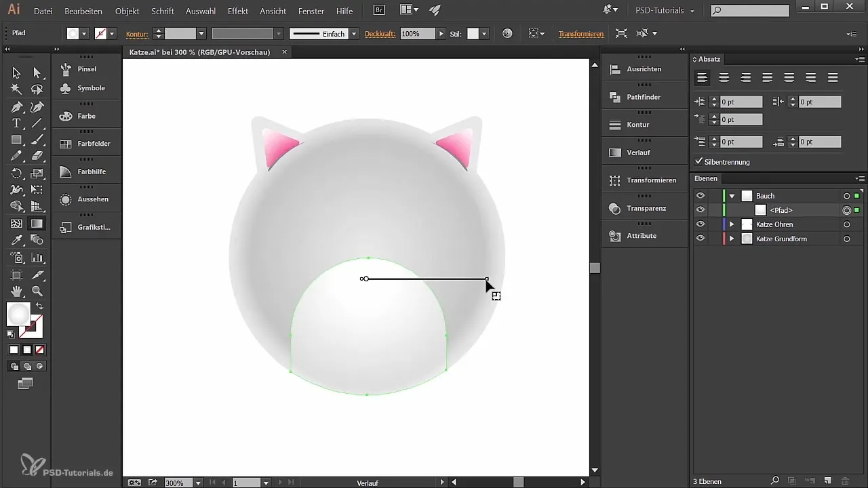This screenshot has width=868, height=488.
Task: Select the Zoom tool
Action: tap(37, 291)
